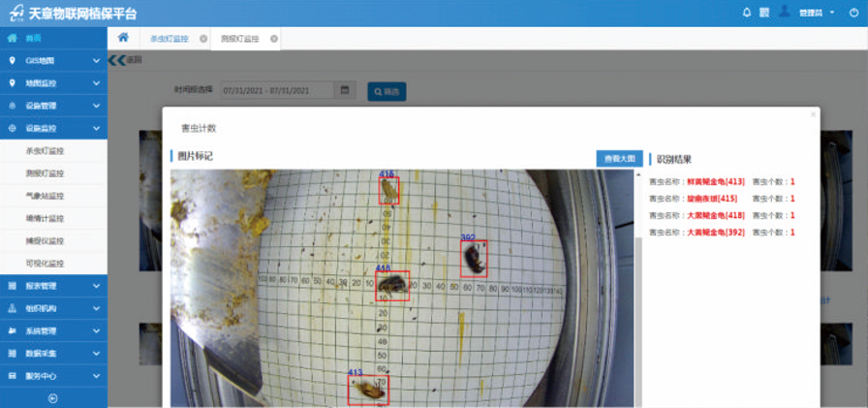Expand the 设备管理 sidebar menu
This screenshot has height=408, width=868.
pyautogui.click(x=53, y=106)
